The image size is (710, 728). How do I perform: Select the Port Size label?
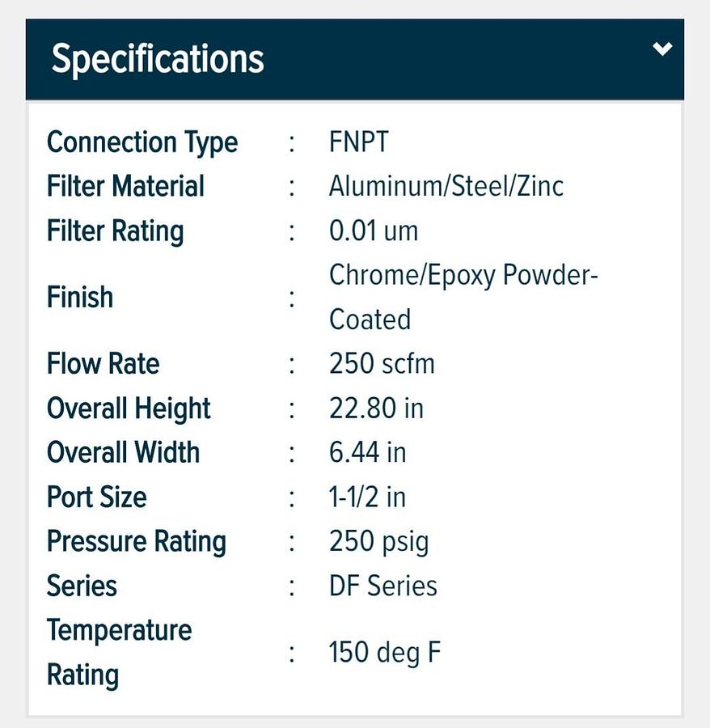pos(97,496)
